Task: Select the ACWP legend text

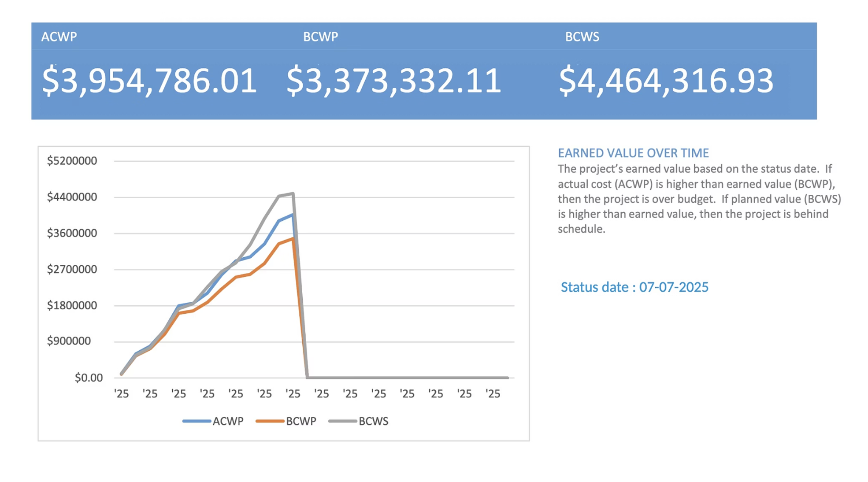Action: tap(228, 421)
